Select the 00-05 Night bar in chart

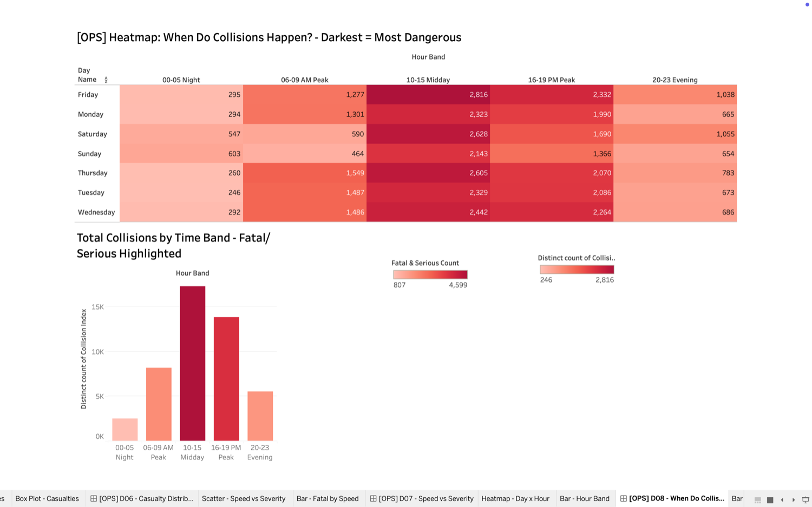[x=125, y=429]
